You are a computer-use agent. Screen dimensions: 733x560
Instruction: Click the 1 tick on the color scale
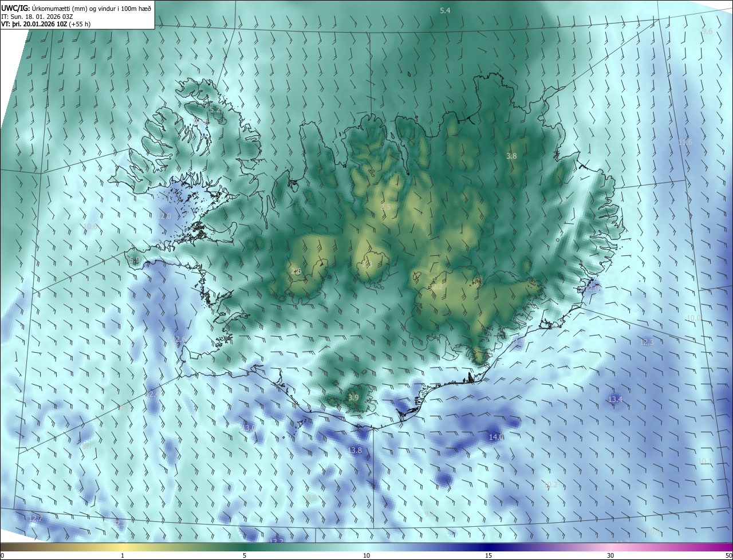123,555
